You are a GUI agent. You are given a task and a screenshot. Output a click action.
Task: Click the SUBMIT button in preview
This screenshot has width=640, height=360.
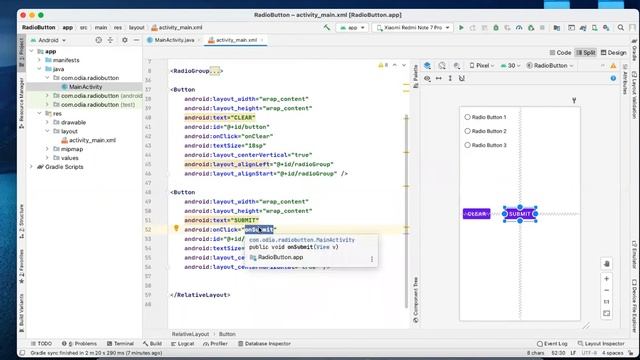click(x=520, y=214)
